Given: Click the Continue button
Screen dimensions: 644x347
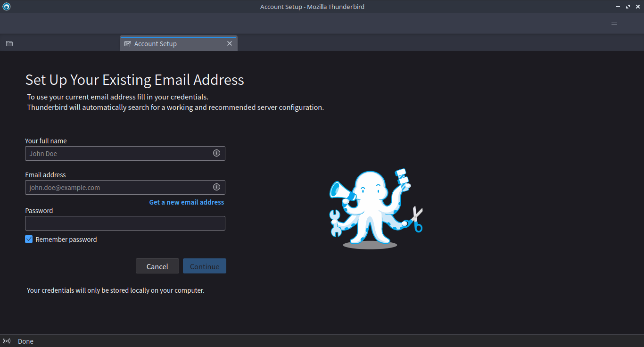Looking at the screenshot, I should click(x=205, y=266).
